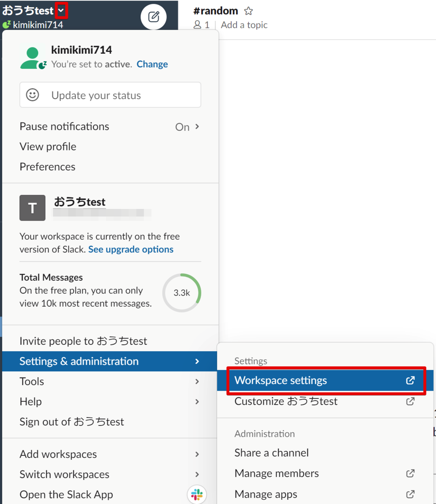Open Manage apps
This screenshot has width=436, height=504.
(x=325, y=494)
